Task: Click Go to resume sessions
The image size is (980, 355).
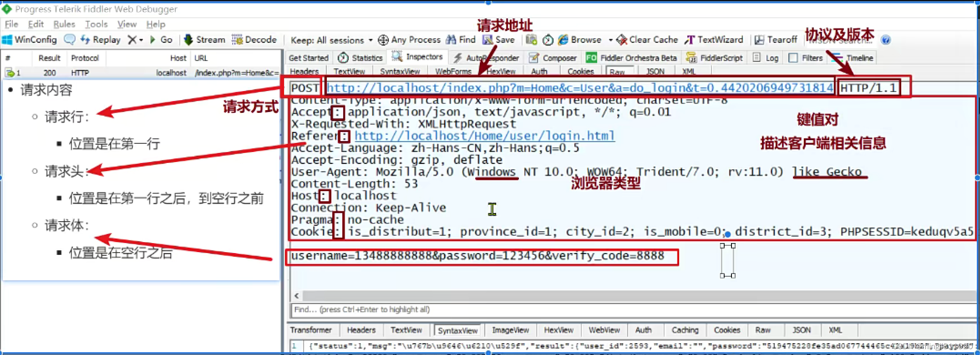Action: (x=161, y=40)
